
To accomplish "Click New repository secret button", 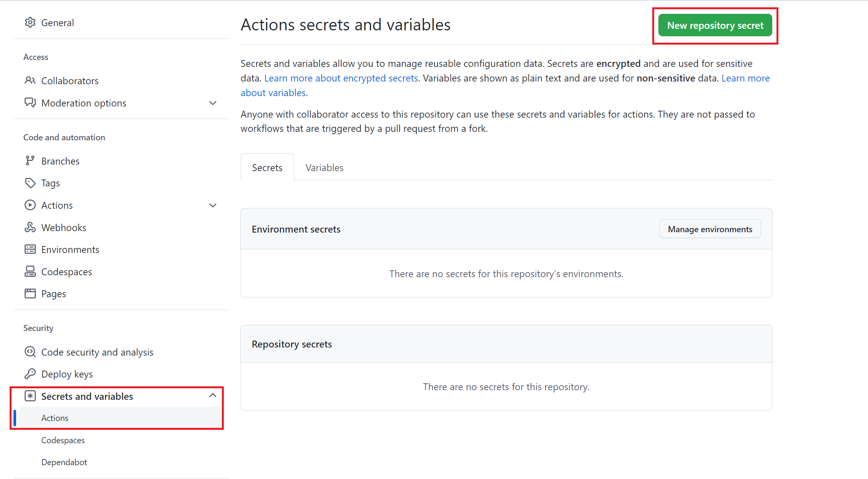I will tap(715, 25).
